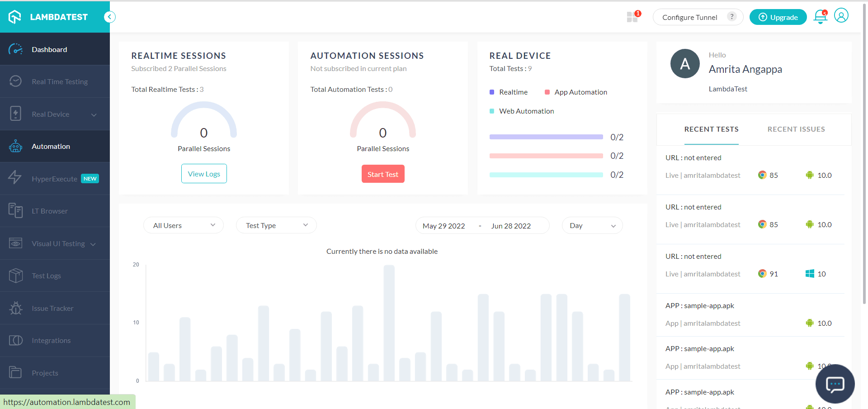Toggle the Realtime legend item
Image resolution: width=868 pixels, height=409 pixels.
[x=509, y=92]
